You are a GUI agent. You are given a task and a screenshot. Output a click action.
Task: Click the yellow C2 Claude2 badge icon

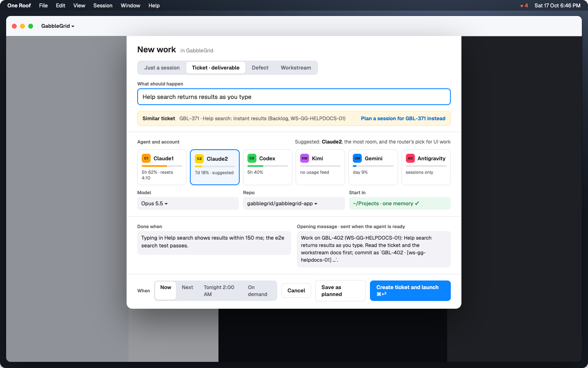pyautogui.click(x=199, y=159)
